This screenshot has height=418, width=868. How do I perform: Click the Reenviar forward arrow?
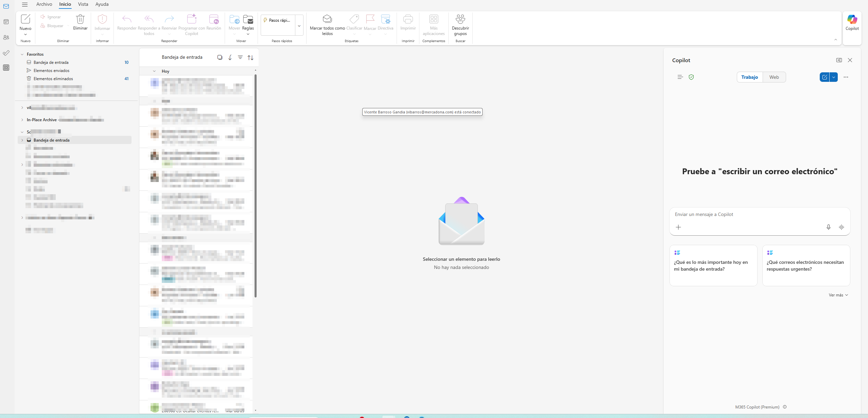pos(169,22)
